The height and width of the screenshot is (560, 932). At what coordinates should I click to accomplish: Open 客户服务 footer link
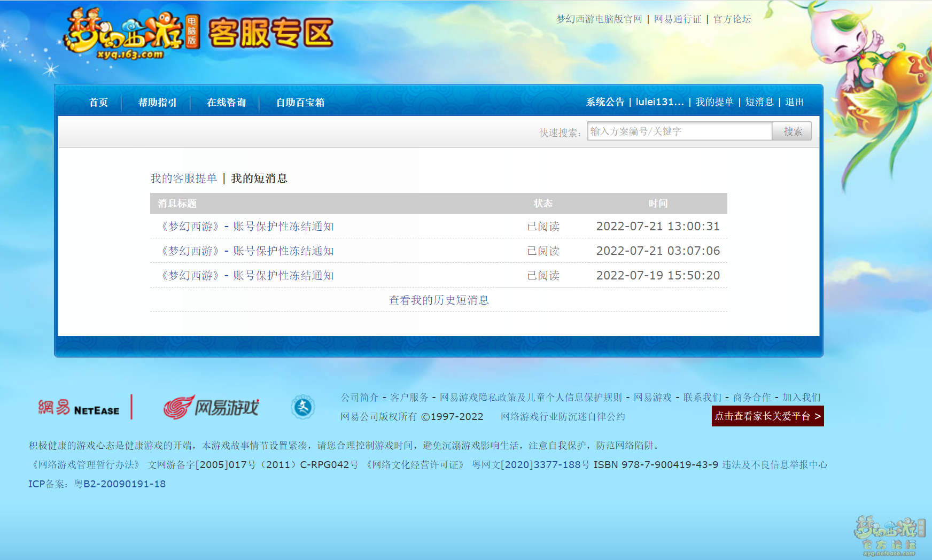pyautogui.click(x=409, y=397)
